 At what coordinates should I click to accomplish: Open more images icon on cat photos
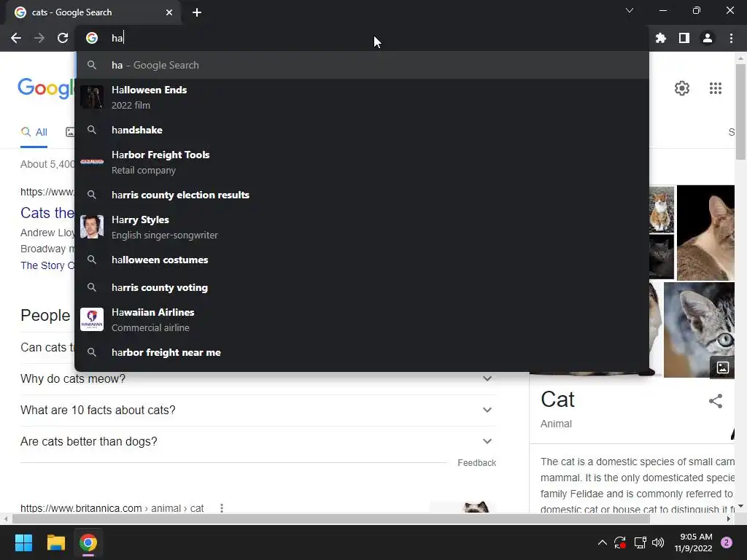point(723,367)
